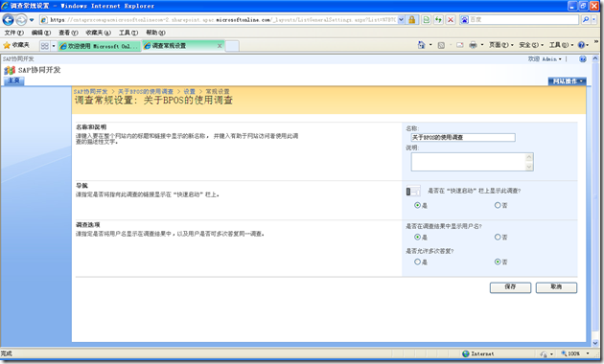
Task: Open a new blank tab
Action: [232, 46]
